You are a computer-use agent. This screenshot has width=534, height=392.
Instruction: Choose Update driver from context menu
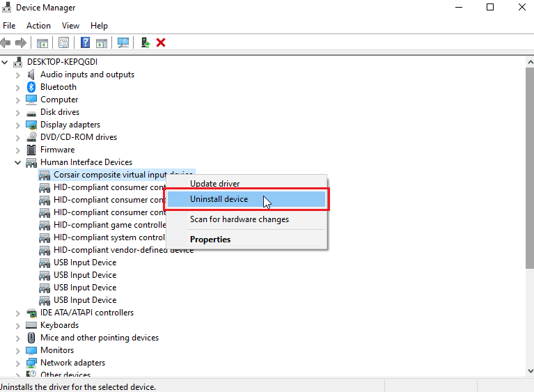point(246,183)
